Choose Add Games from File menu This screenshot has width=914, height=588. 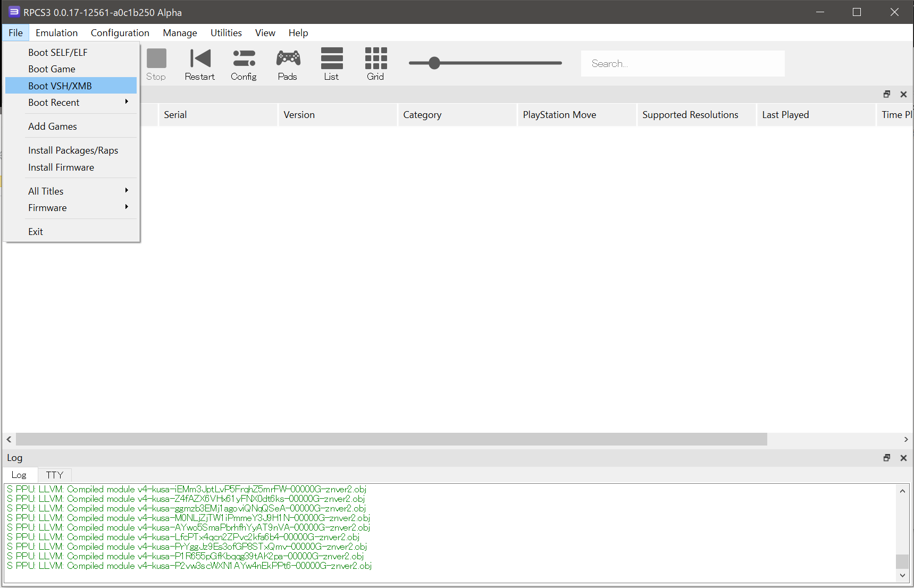coord(71,126)
